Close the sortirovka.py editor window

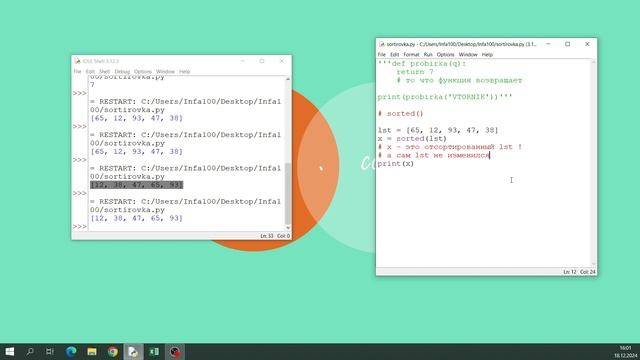tap(587, 44)
